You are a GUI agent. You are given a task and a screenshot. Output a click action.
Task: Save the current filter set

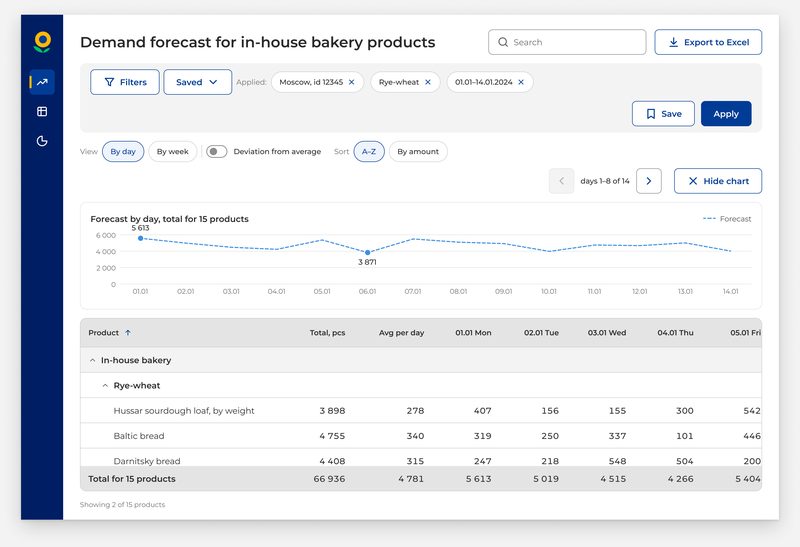(663, 114)
